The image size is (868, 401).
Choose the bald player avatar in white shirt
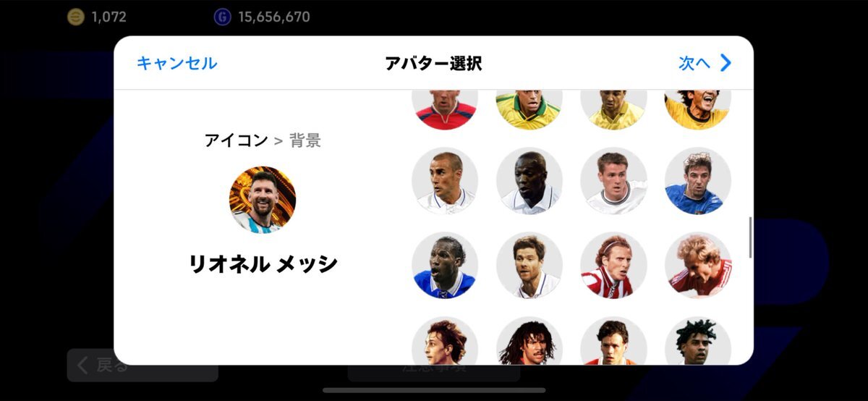pyautogui.click(x=445, y=181)
